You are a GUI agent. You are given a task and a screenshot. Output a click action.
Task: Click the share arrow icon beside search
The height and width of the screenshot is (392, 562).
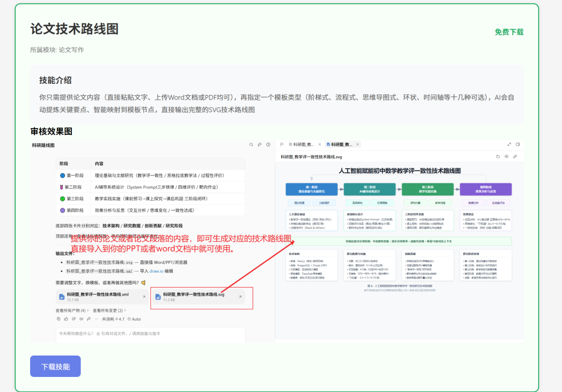click(260, 145)
